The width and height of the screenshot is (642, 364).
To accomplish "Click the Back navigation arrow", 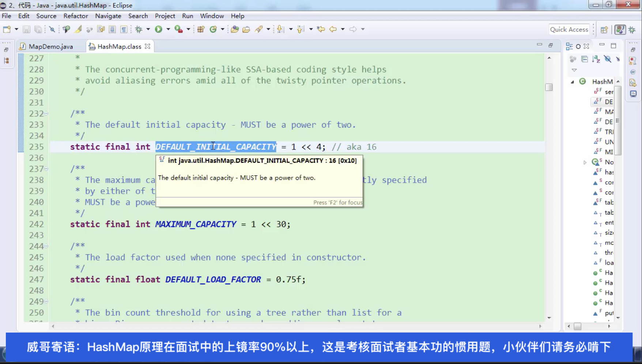I will click(333, 29).
